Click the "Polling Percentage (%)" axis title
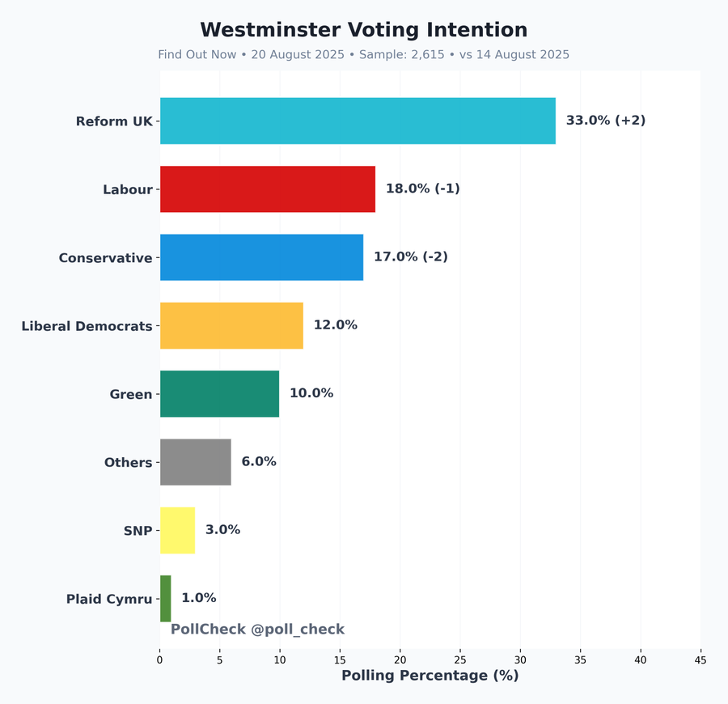728x704 pixels. 430,676
